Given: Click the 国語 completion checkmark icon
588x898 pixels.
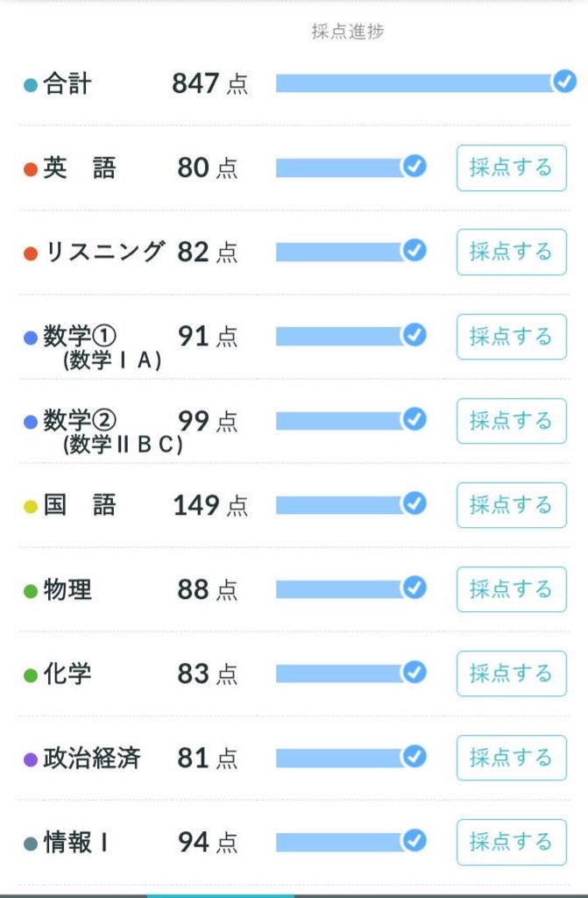Looking at the screenshot, I should click(414, 503).
